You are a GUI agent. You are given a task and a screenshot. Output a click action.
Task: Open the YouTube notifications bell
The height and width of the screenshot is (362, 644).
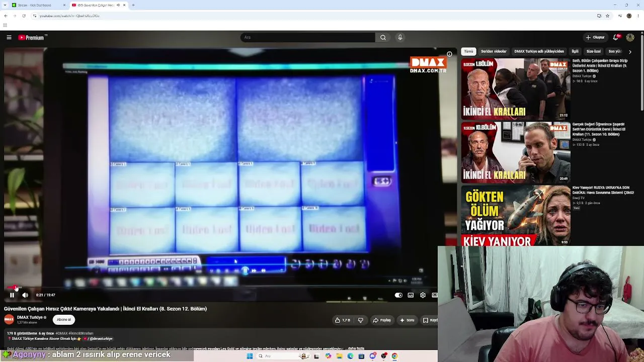click(x=617, y=37)
